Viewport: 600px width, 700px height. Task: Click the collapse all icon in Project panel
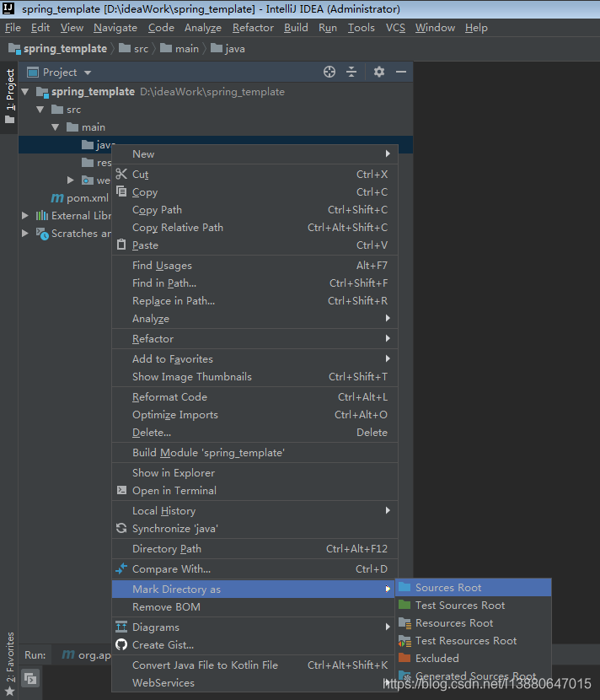click(x=351, y=72)
